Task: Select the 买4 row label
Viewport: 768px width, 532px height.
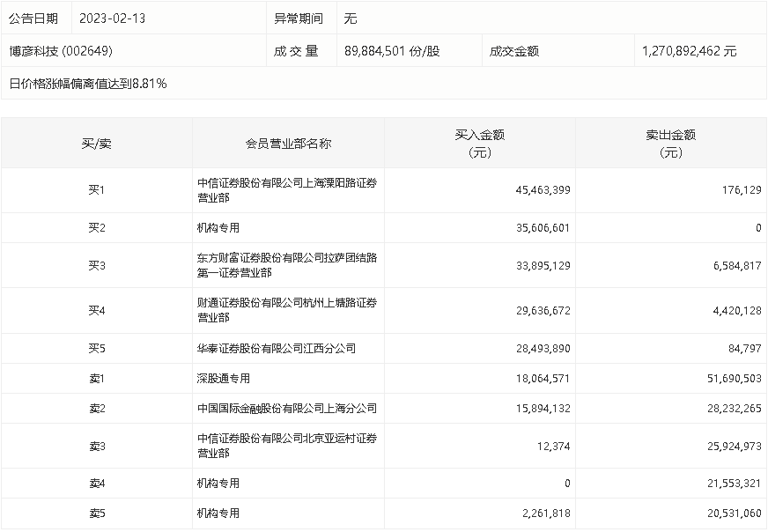Action: tap(97, 311)
